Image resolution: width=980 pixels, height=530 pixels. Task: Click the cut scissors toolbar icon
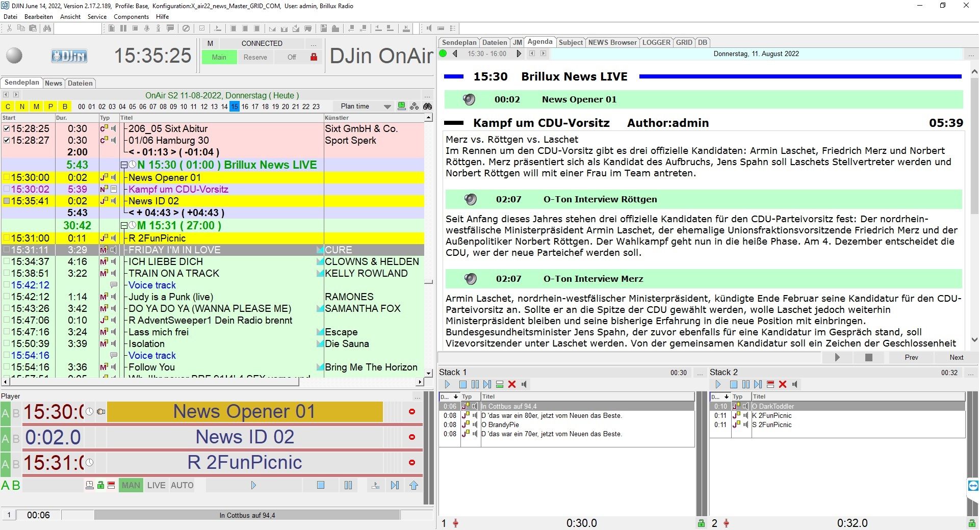pyautogui.click(x=9, y=29)
